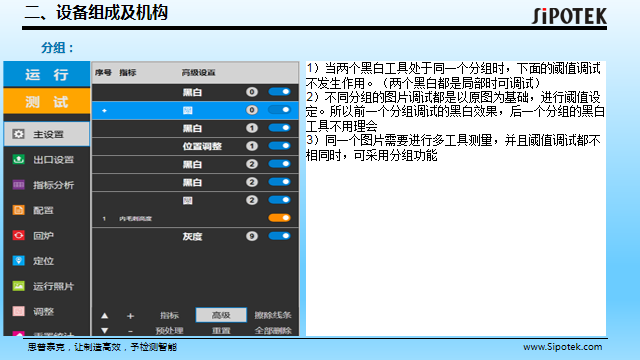
Task: Click the SiPOTEK logo
Action: click(x=569, y=16)
